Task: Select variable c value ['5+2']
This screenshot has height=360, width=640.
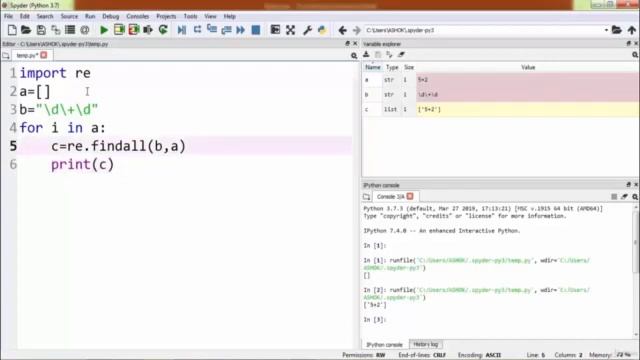Action: (527, 109)
